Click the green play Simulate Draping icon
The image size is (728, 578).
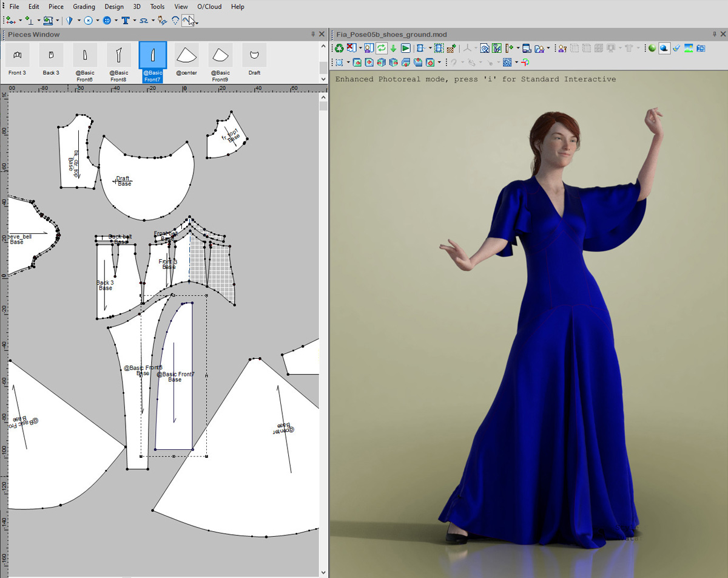pyautogui.click(x=406, y=49)
